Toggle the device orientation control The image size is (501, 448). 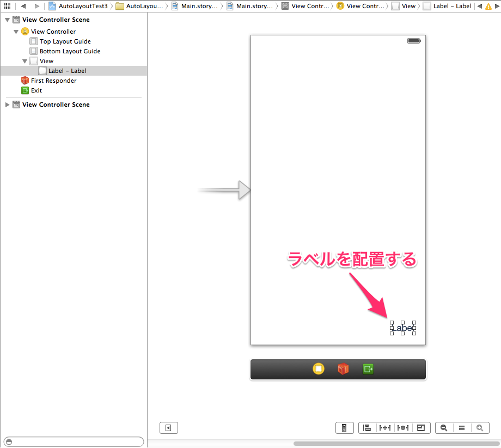[345, 428]
